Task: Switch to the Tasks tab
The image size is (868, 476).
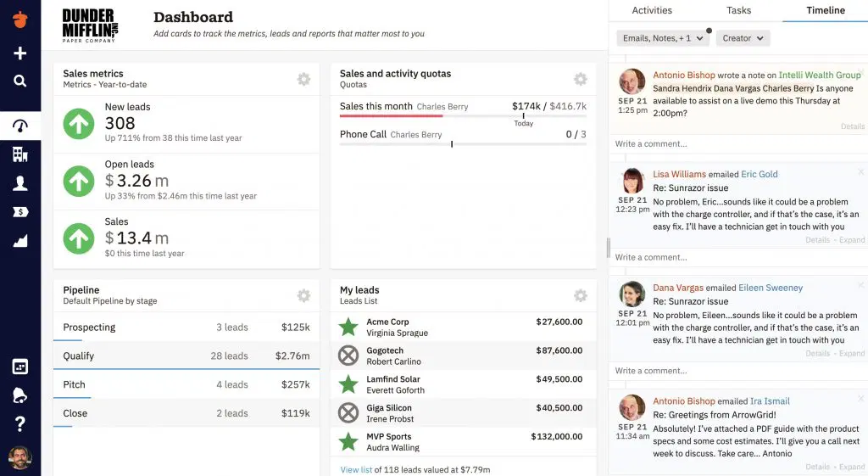Action: (738, 10)
